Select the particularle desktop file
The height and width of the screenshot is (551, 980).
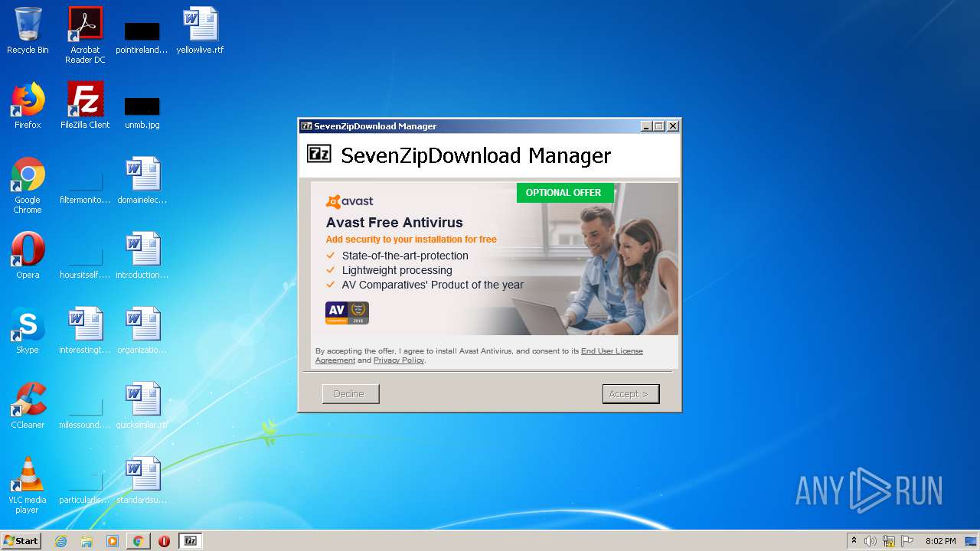pyautogui.click(x=85, y=487)
